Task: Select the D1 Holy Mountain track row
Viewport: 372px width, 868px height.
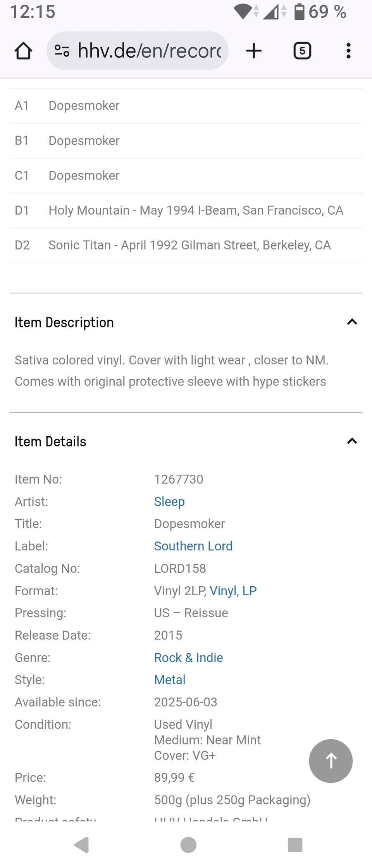Action: click(x=186, y=210)
